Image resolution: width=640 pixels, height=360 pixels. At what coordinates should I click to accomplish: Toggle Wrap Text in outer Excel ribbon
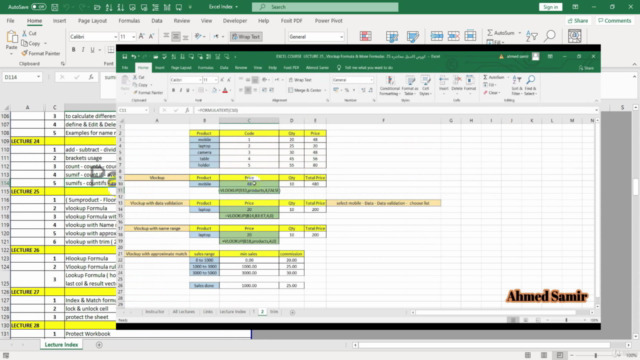coord(246,37)
